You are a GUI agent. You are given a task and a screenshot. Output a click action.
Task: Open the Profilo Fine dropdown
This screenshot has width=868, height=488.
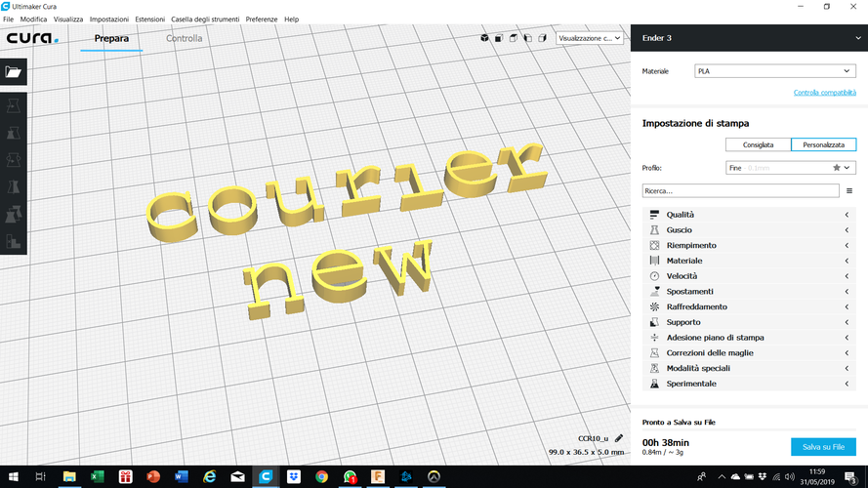[791, 168]
